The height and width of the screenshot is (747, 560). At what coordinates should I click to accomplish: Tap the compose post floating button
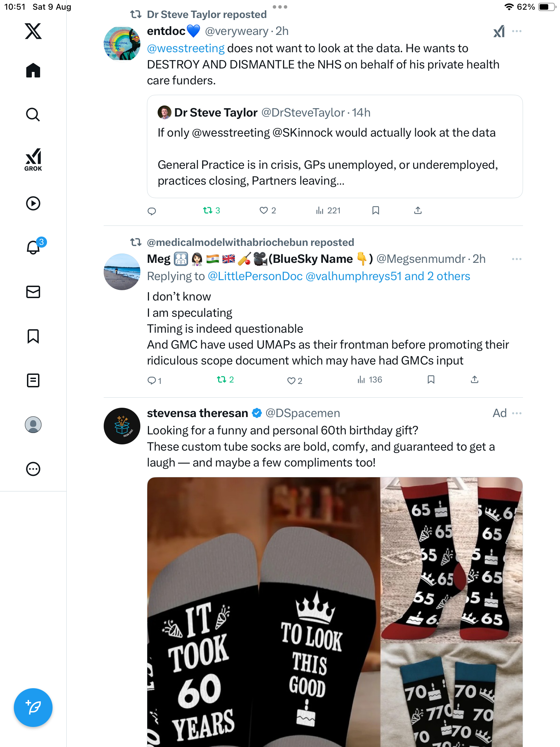pos(33,707)
